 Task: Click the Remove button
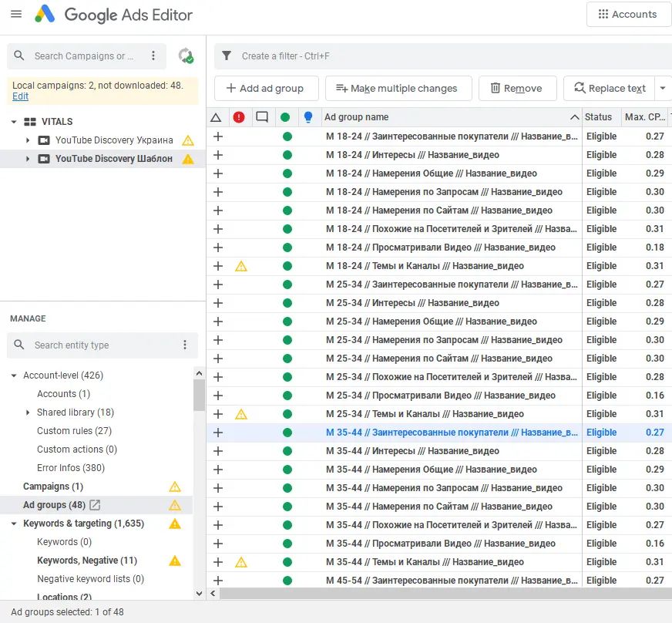517,89
